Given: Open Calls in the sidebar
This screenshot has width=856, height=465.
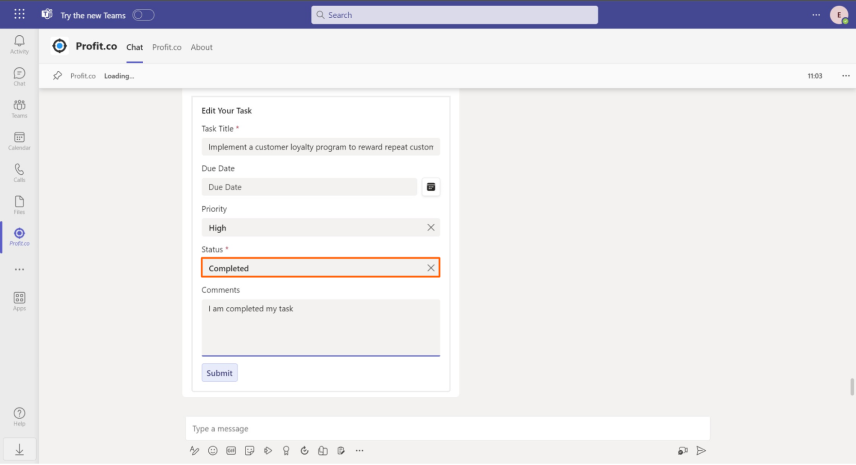Looking at the screenshot, I should tap(19, 173).
